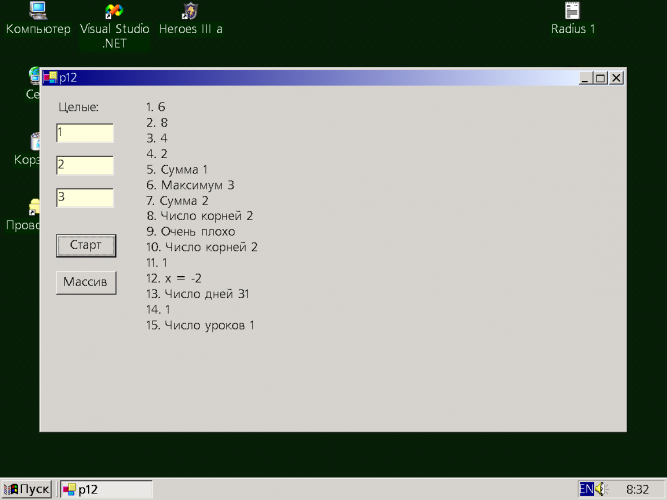Click the line '10. Число корней 2'
The image size is (667, 500).
click(202, 247)
